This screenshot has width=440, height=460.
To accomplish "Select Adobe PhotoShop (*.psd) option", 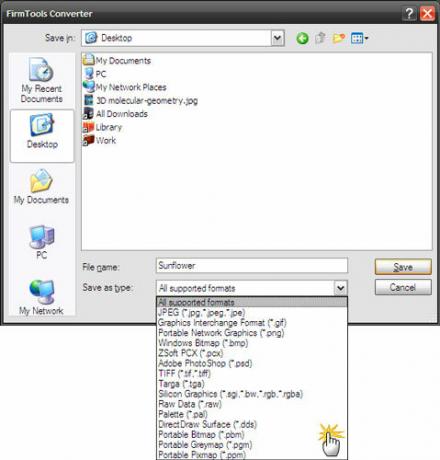I will tap(205, 363).
